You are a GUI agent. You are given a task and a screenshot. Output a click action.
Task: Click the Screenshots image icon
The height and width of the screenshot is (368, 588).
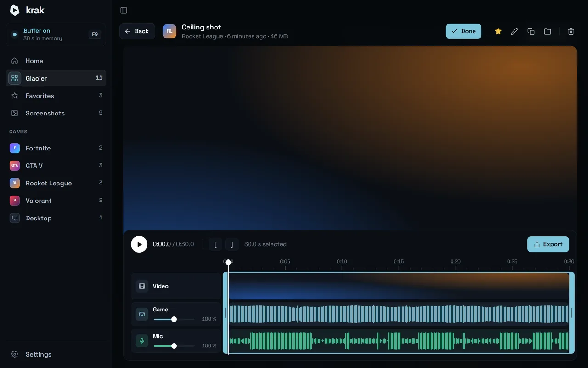pyautogui.click(x=15, y=113)
